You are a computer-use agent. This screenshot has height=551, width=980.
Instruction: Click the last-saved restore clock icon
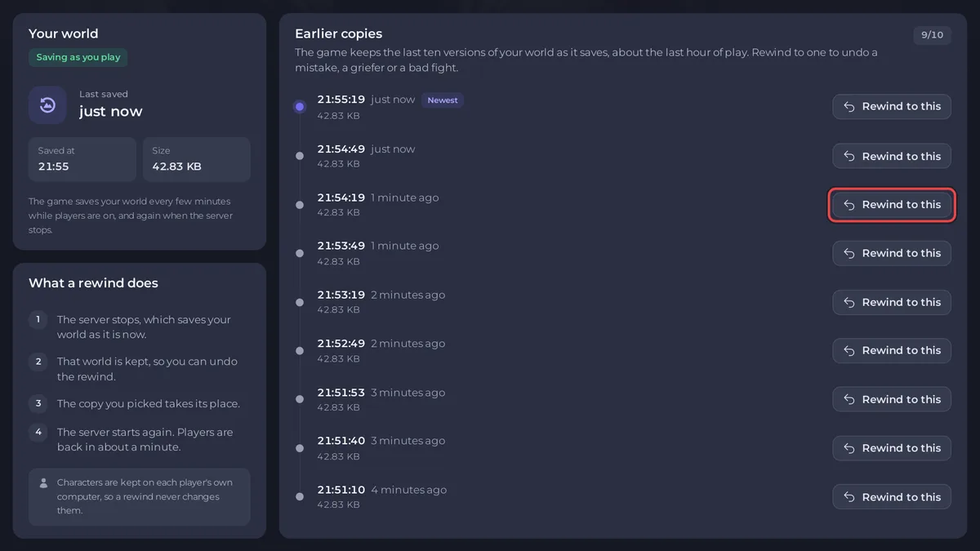pyautogui.click(x=47, y=104)
